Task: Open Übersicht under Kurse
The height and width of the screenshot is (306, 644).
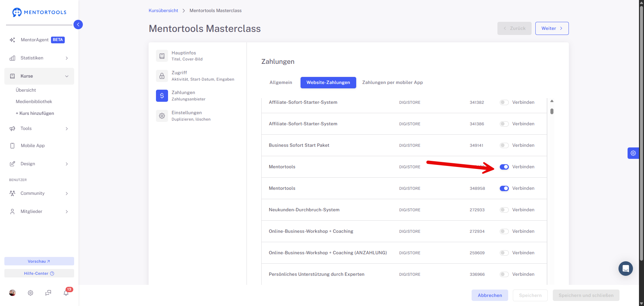Action: [x=26, y=90]
